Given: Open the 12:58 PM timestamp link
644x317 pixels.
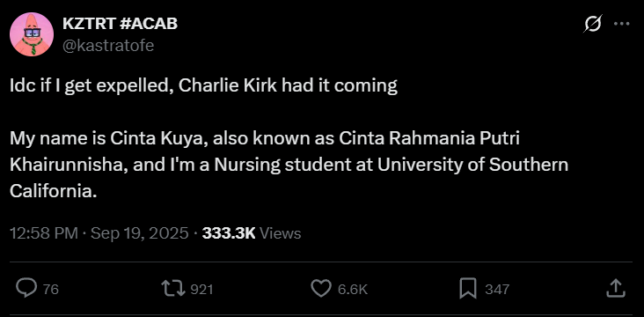Looking at the screenshot, I should tap(44, 233).
